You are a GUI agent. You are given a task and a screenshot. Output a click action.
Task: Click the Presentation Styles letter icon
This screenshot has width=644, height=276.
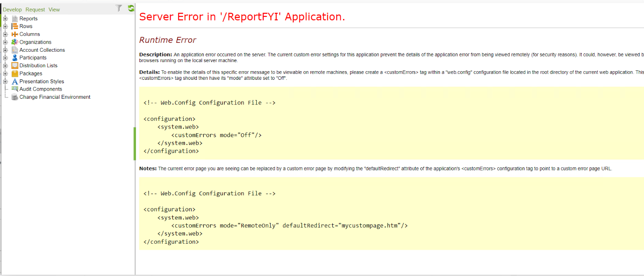[x=15, y=82]
